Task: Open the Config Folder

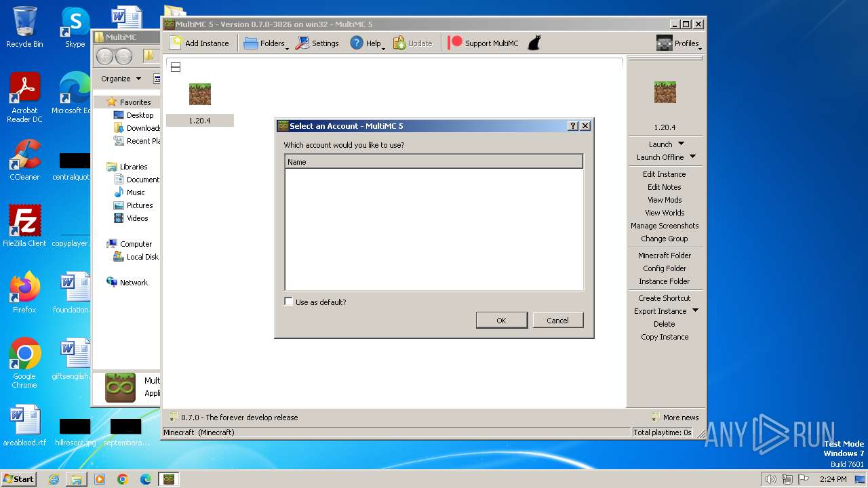Action: (x=665, y=268)
